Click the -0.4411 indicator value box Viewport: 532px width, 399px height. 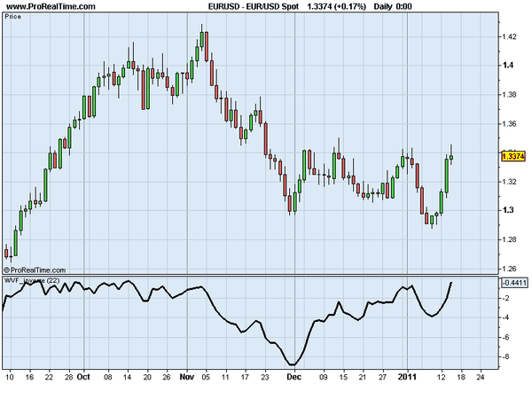tap(514, 283)
